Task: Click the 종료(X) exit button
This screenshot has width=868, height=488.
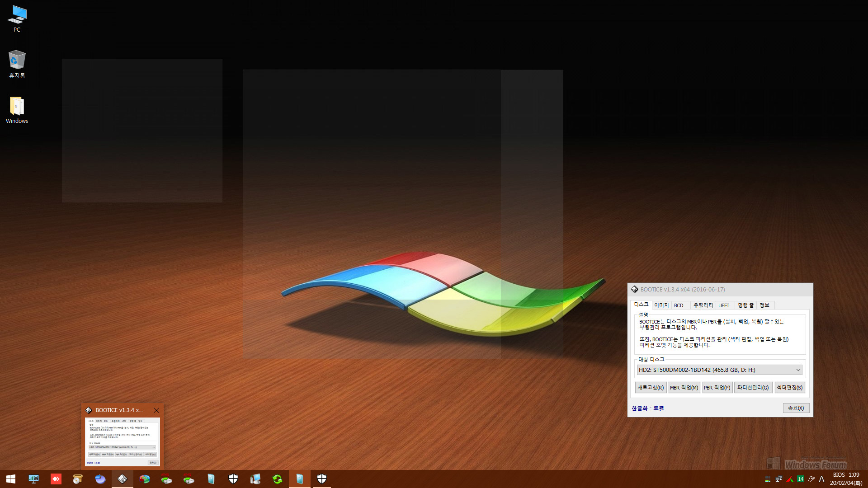Action: (x=796, y=408)
